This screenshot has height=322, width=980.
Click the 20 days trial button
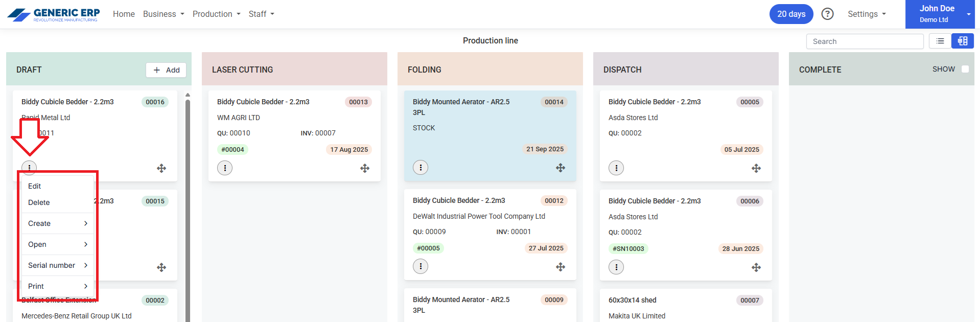coord(791,14)
